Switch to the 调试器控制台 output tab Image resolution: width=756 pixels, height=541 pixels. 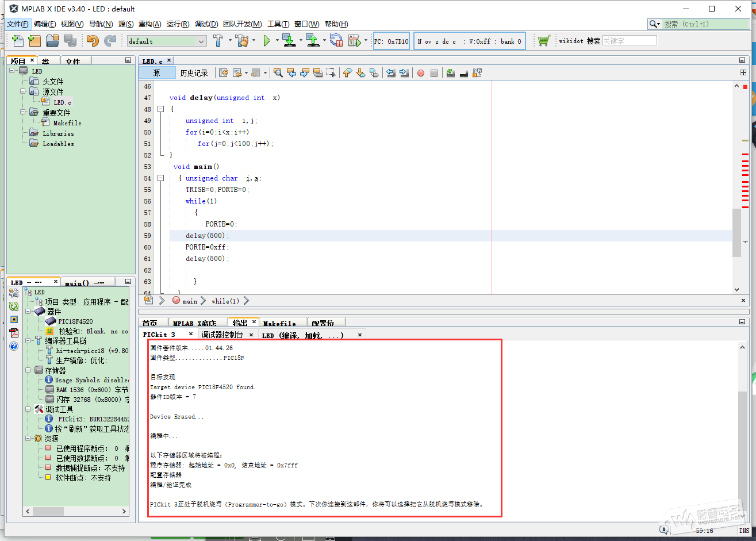[222, 335]
